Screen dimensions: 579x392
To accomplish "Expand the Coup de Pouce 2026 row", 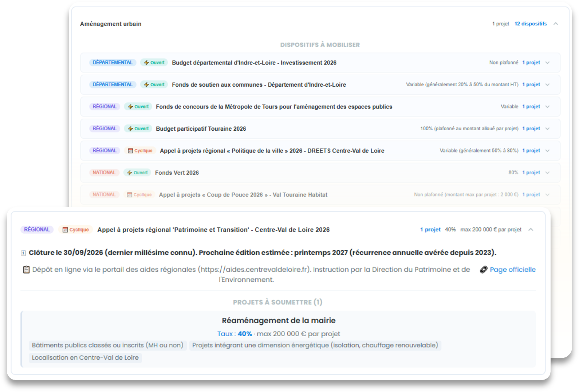I will point(547,195).
